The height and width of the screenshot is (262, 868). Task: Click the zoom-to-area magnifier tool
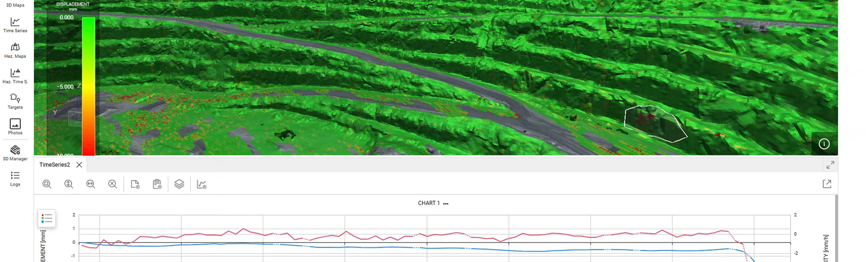tap(47, 184)
